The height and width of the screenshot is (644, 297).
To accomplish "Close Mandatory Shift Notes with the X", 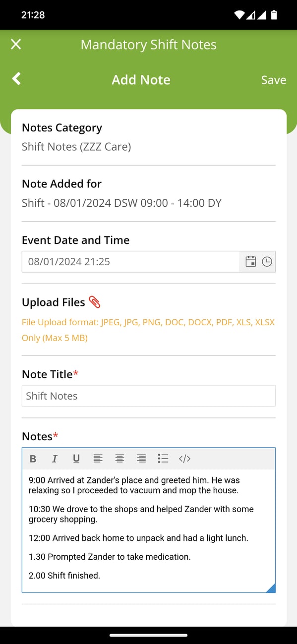I will pyautogui.click(x=15, y=44).
